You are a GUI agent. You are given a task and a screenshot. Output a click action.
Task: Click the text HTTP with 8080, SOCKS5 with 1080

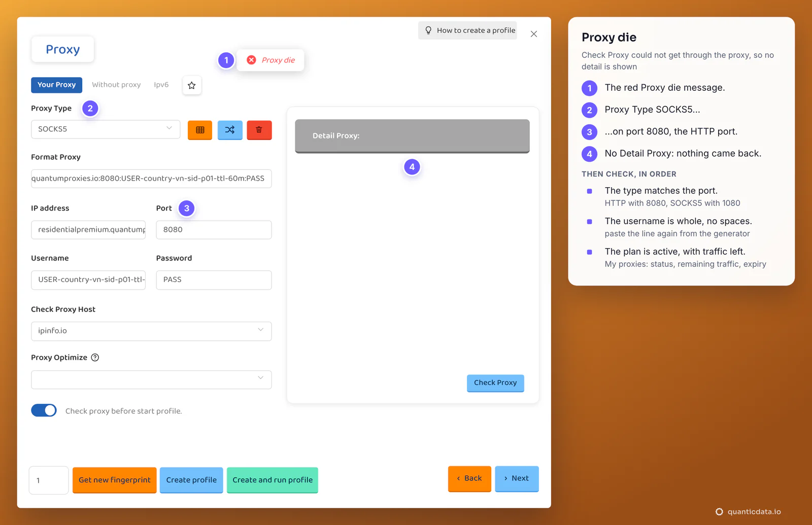click(x=672, y=203)
